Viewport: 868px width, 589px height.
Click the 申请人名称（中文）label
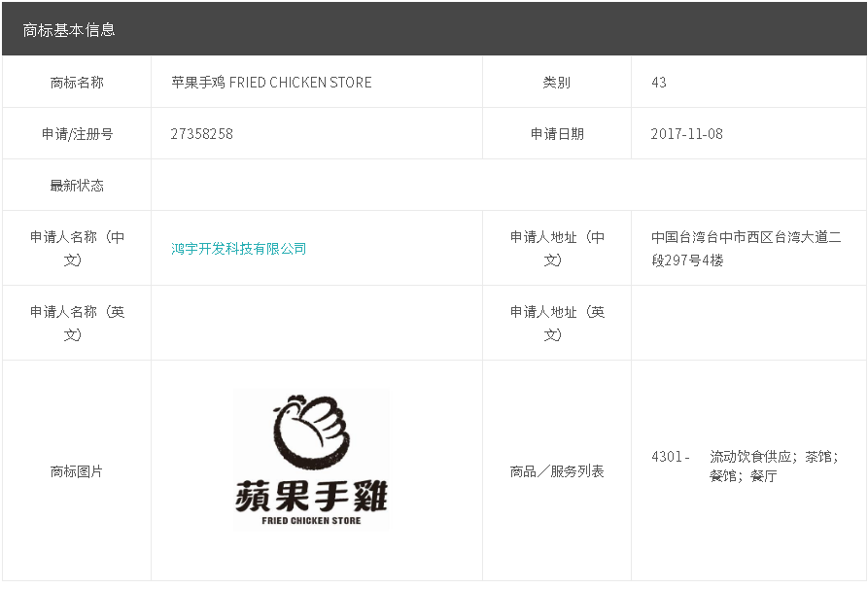(x=77, y=249)
